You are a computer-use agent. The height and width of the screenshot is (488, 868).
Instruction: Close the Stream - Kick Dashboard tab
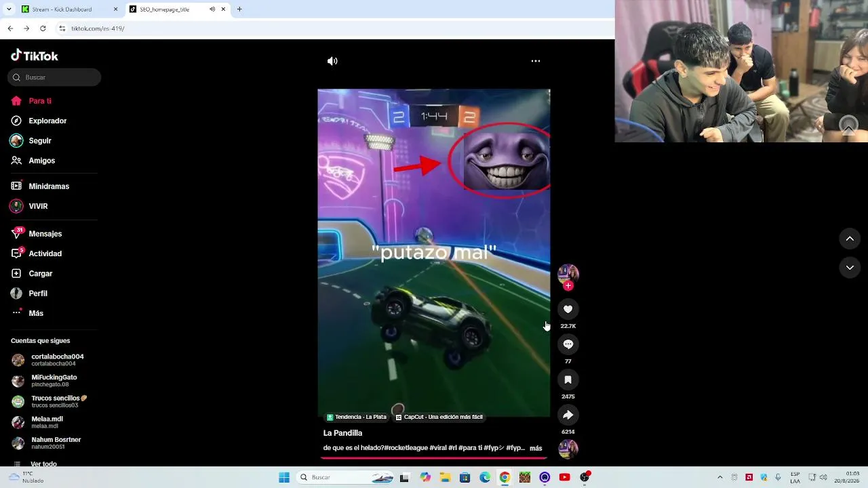[x=115, y=9]
